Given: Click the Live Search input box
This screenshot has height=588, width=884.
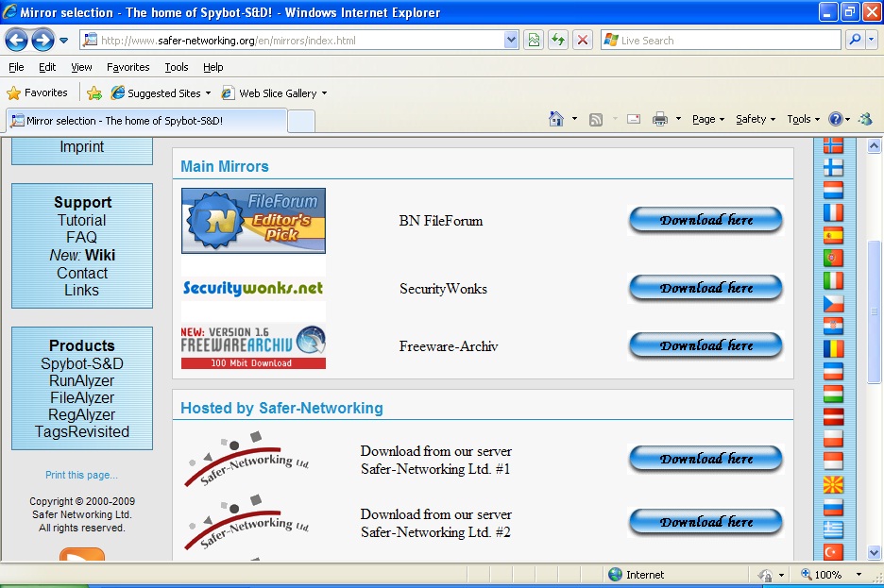Looking at the screenshot, I should click(x=722, y=40).
